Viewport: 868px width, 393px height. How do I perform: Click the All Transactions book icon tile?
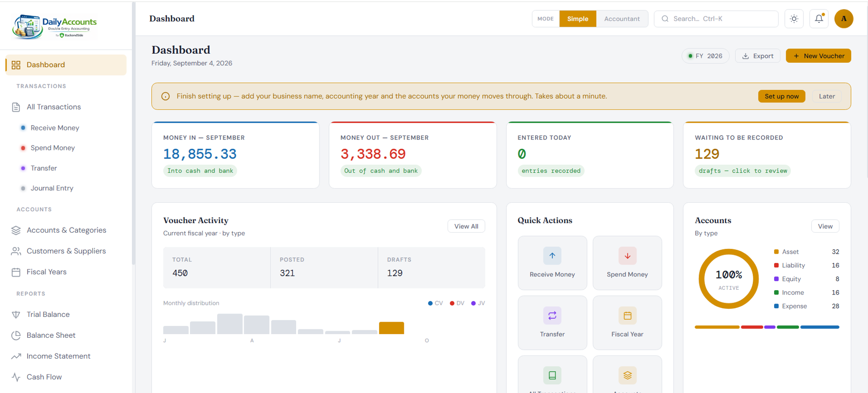(552, 375)
